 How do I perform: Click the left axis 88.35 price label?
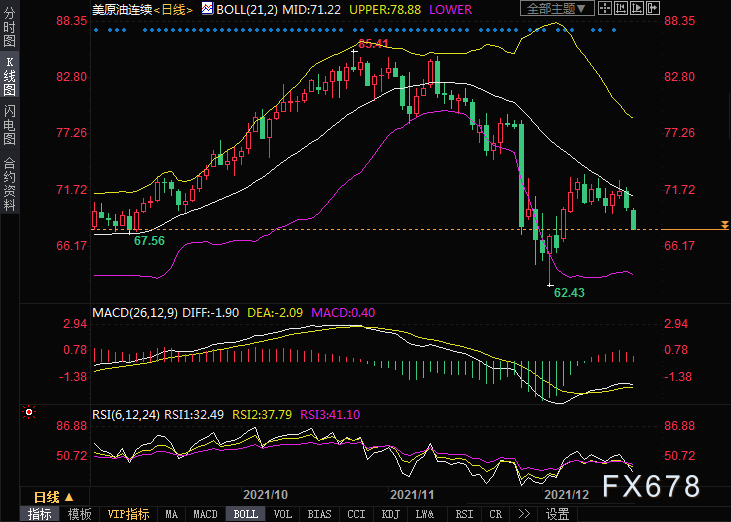72,21
